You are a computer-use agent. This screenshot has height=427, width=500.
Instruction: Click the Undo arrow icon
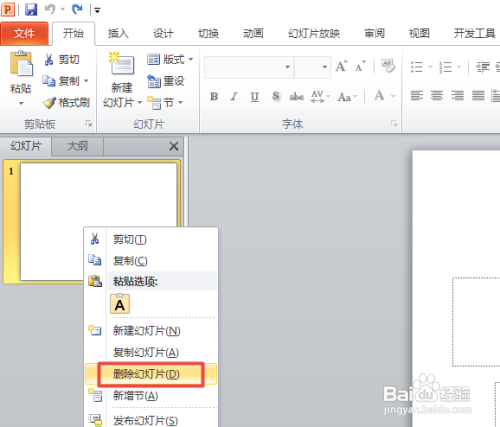pos(50,9)
